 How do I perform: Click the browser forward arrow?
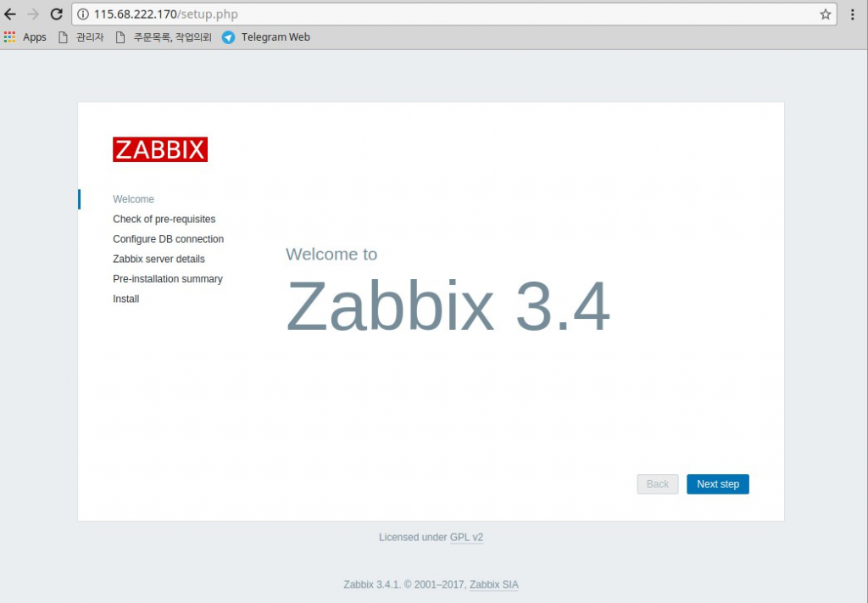point(32,14)
